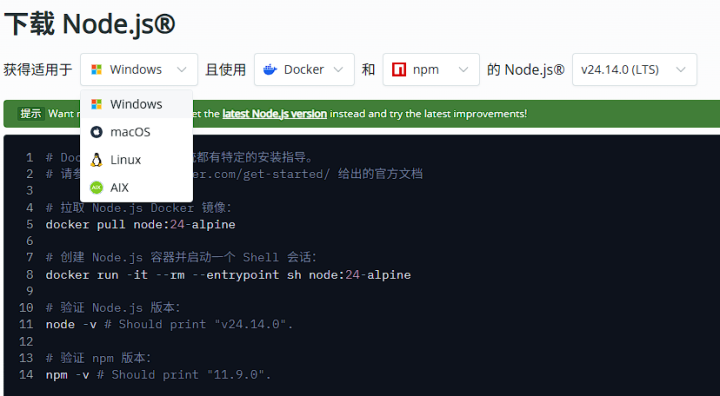Viewport: 720px width, 396px height.
Task: Collapse the Windows platform dropdown chevron
Action: [x=182, y=69]
